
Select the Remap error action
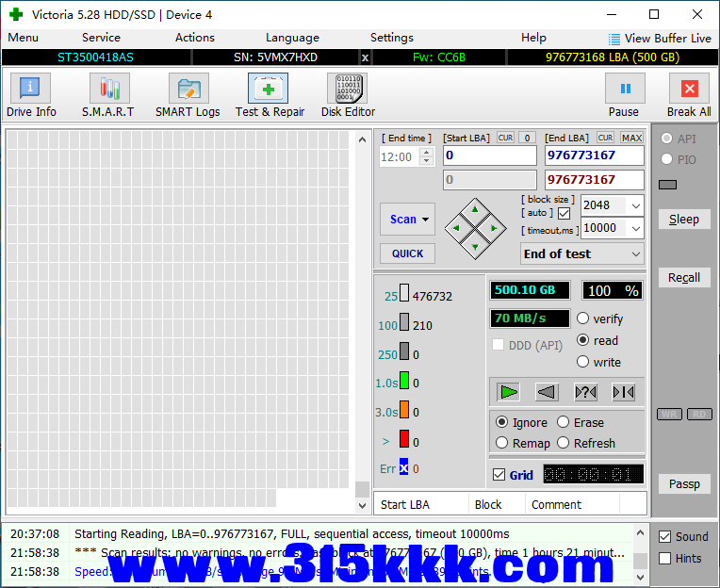pyautogui.click(x=501, y=443)
